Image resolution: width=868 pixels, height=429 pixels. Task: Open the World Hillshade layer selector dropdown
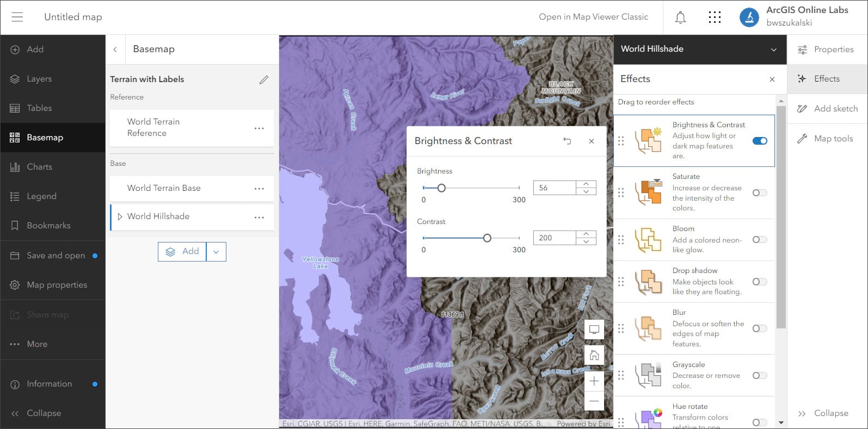(x=774, y=49)
